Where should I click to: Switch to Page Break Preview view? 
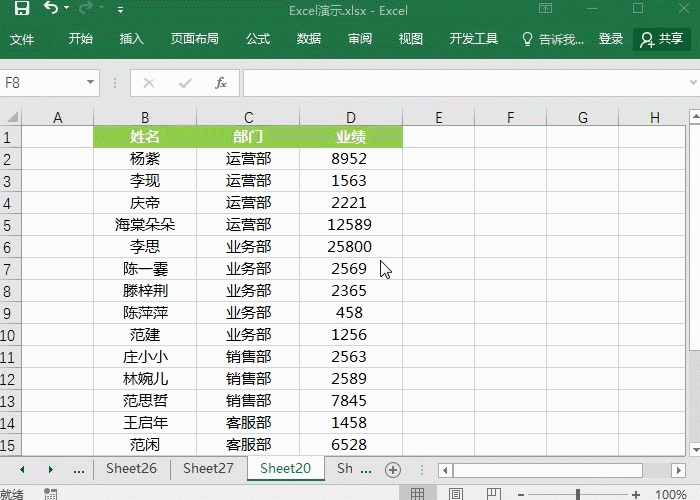pos(492,494)
